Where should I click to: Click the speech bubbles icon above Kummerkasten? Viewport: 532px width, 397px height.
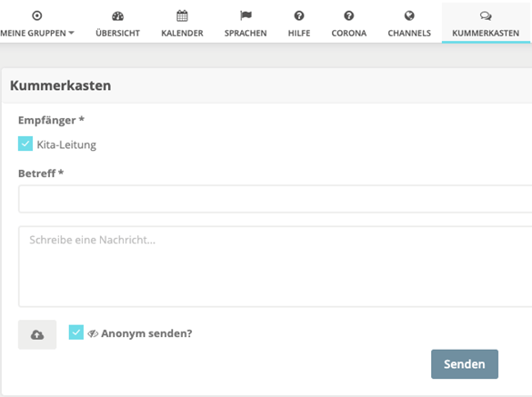(x=486, y=16)
